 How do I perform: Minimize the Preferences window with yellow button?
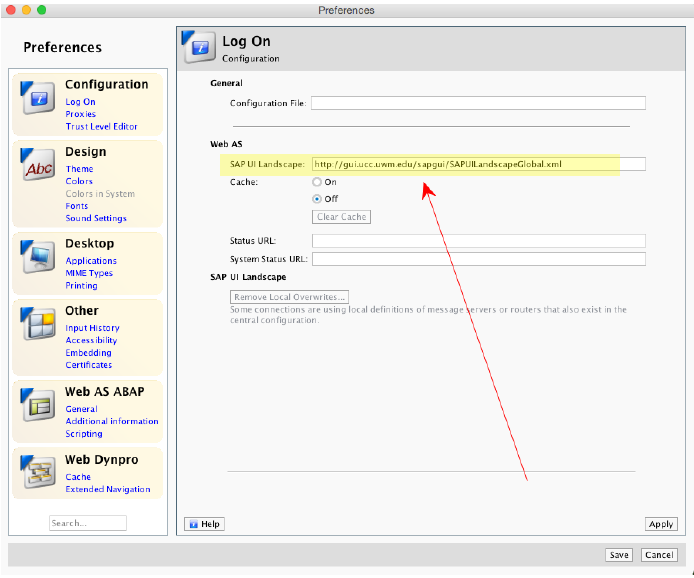(26, 10)
